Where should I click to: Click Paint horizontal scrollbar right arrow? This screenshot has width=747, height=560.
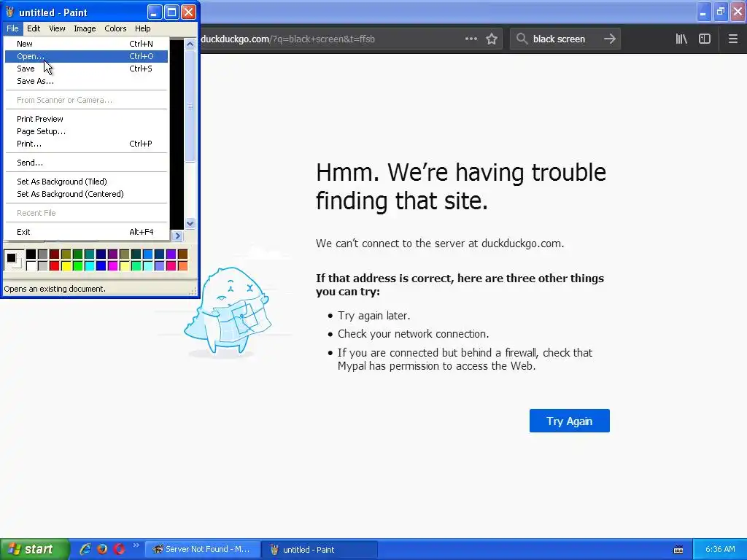(178, 236)
